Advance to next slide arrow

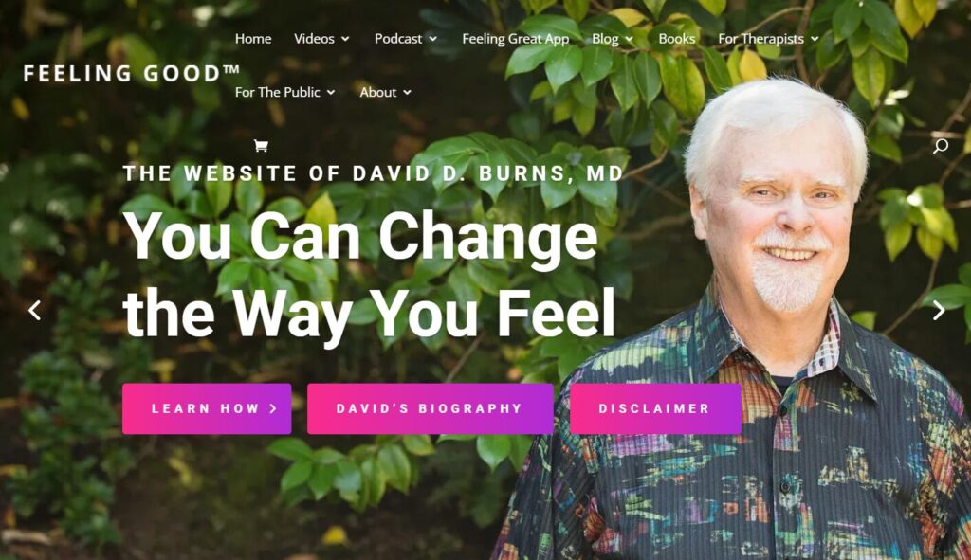[939, 310]
